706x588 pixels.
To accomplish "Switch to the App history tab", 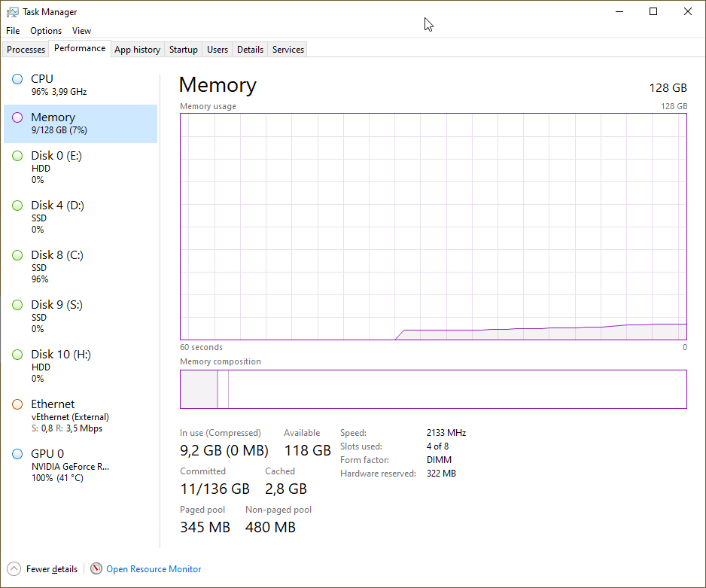I will tap(137, 50).
